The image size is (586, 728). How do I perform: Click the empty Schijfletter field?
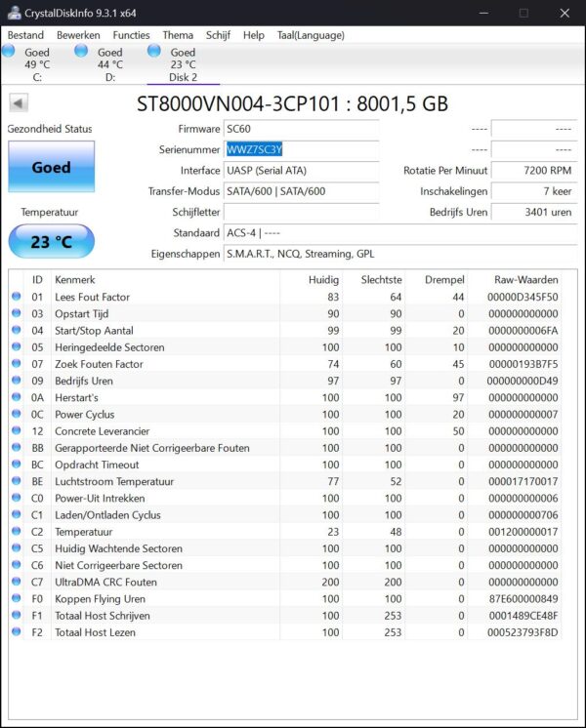click(x=301, y=212)
